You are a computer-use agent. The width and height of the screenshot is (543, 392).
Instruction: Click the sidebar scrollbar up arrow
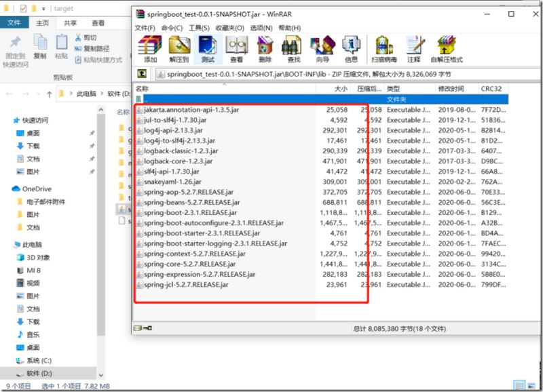(x=100, y=110)
